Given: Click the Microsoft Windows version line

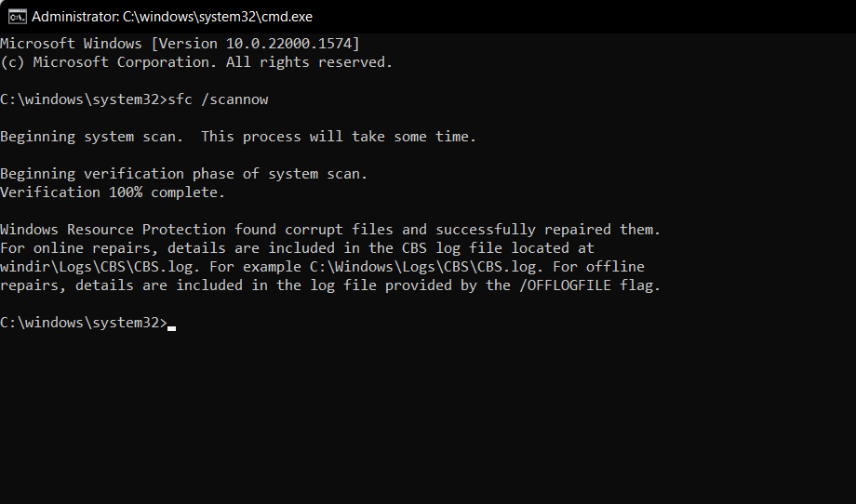Looking at the screenshot, I should (180, 44).
